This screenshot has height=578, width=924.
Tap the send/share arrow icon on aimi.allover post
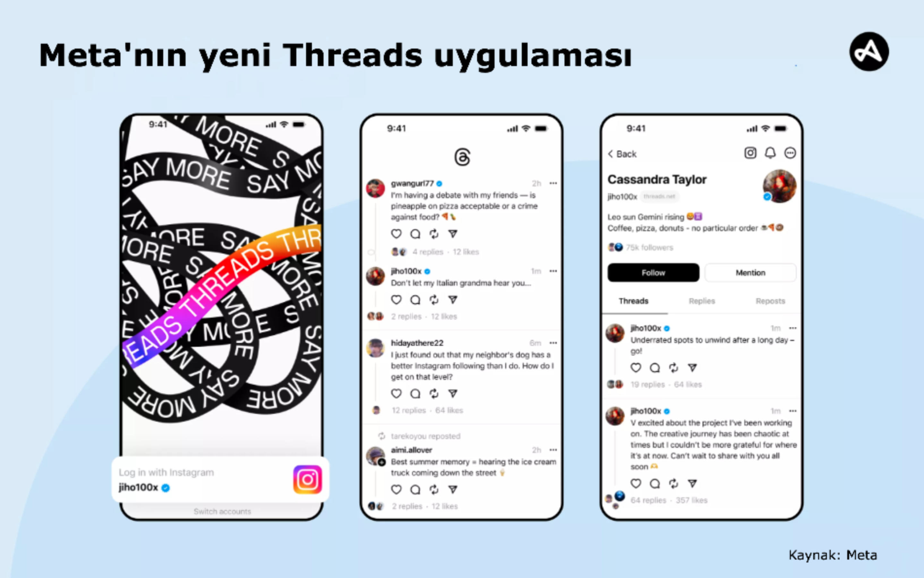point(449,489)
